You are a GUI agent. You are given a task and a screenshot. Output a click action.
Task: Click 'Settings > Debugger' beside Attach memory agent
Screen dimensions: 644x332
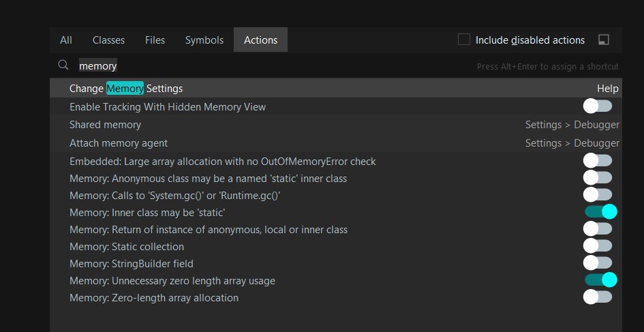click(572, 143)
